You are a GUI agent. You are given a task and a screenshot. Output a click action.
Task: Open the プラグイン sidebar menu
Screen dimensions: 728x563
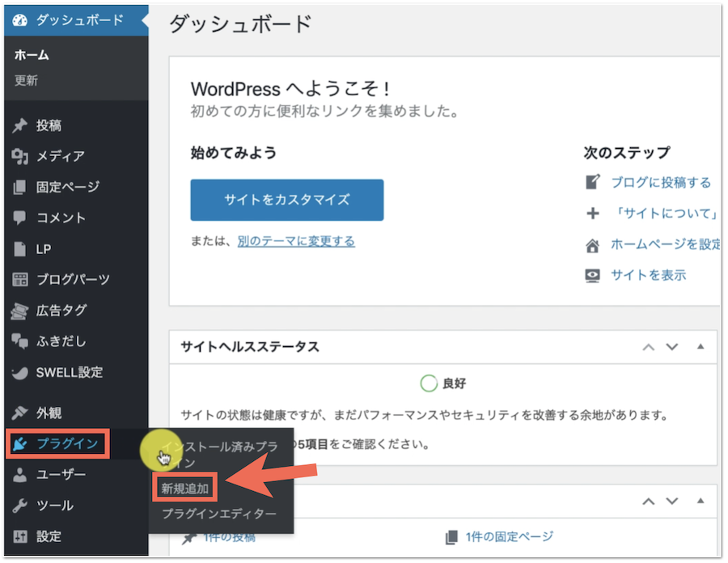tap(66, 444)
